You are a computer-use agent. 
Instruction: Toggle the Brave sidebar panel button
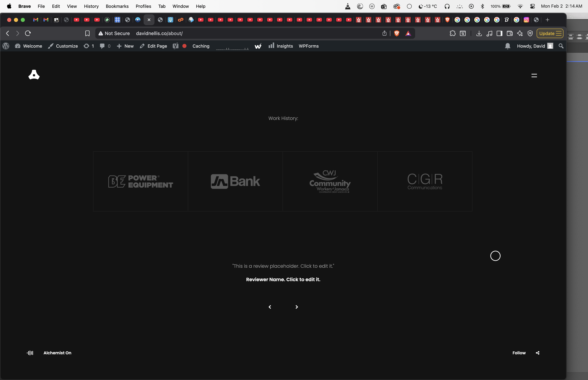click(499, 33)
